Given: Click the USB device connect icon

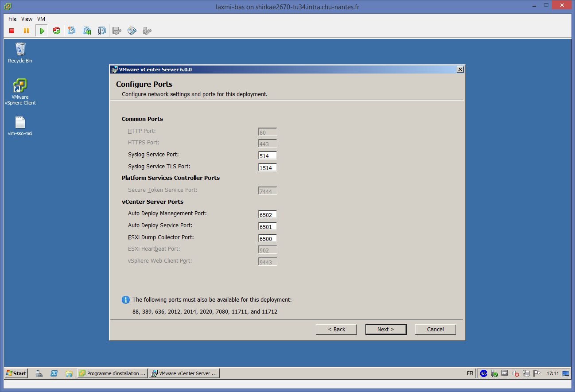Looking at the screenshot, I should tap(148, 31).
